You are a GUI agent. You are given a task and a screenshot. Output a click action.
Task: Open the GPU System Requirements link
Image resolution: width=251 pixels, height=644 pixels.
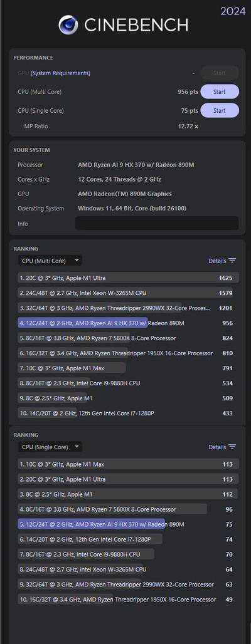pyautogui.click(x=60, y=73)
